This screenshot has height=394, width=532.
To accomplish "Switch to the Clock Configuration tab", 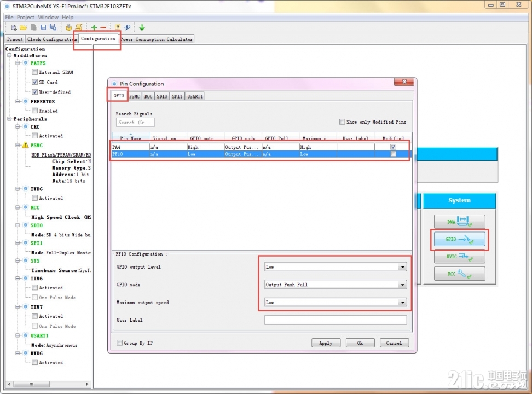I will click(52, 39).
